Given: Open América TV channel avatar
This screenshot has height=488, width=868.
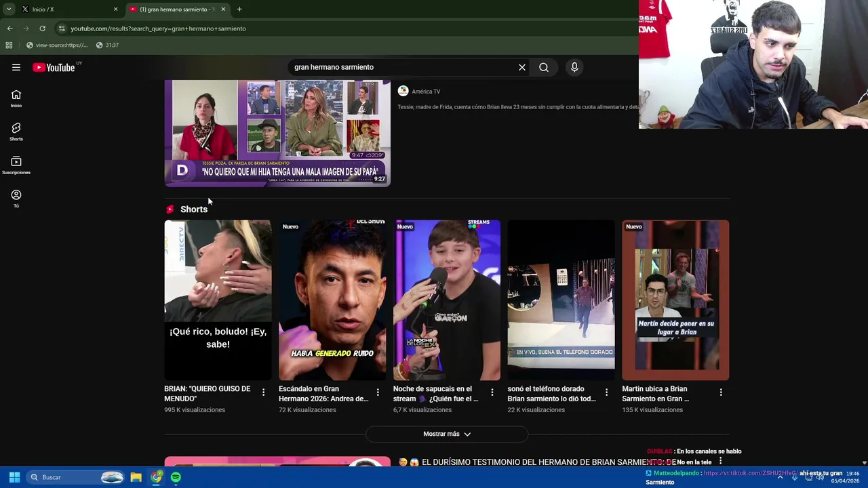Looking at the screenshot, I should 403,91.
